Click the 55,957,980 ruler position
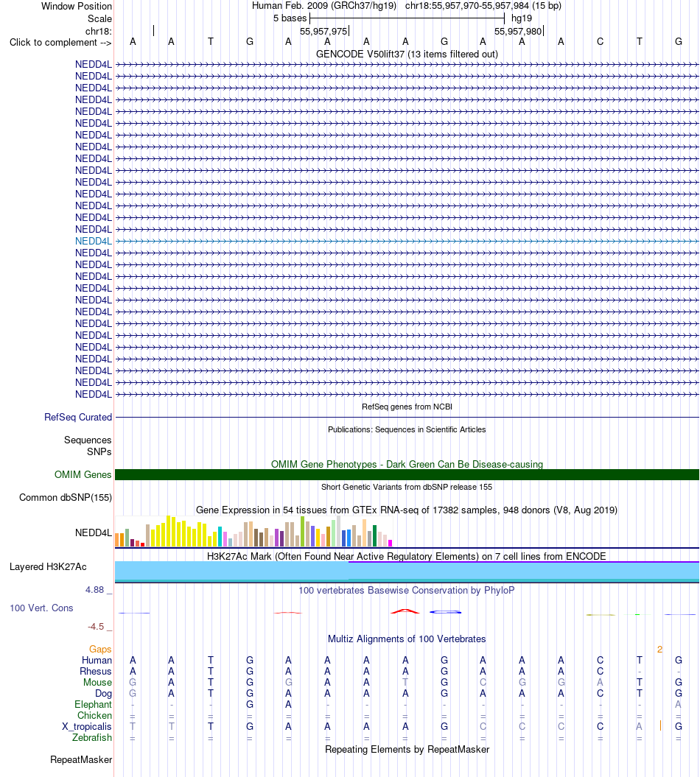The height and width of the screenshot is (777, 700). pos(518,31)
